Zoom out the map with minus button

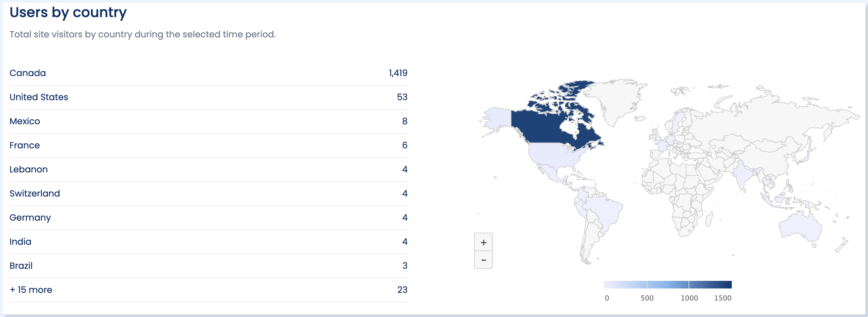(x=483, y=260)
